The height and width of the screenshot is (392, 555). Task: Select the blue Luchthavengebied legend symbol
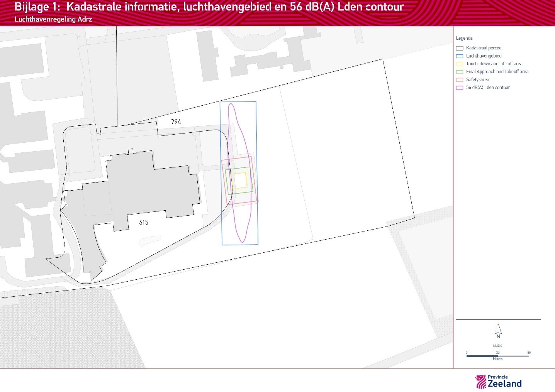459,56
